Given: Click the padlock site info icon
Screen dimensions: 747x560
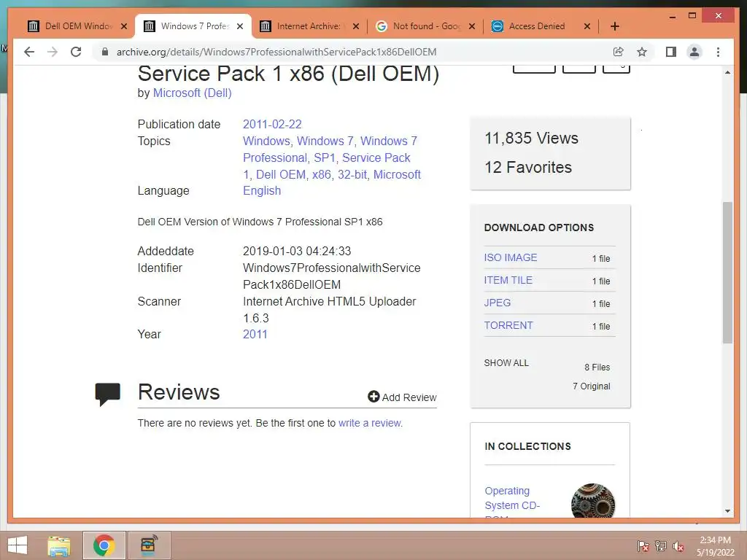Looking at the screenshot, I should [x=105, y=52].
